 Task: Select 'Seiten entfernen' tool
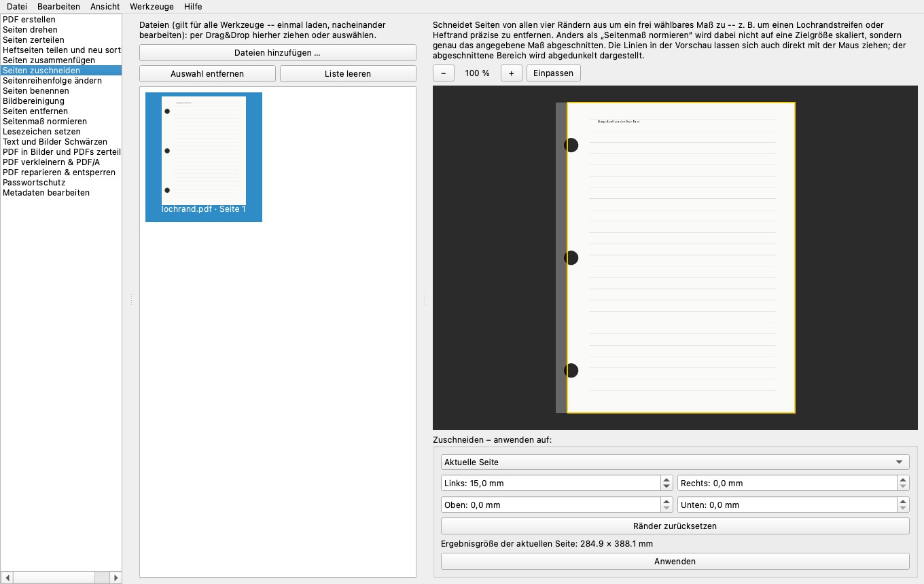coord(61,111)
